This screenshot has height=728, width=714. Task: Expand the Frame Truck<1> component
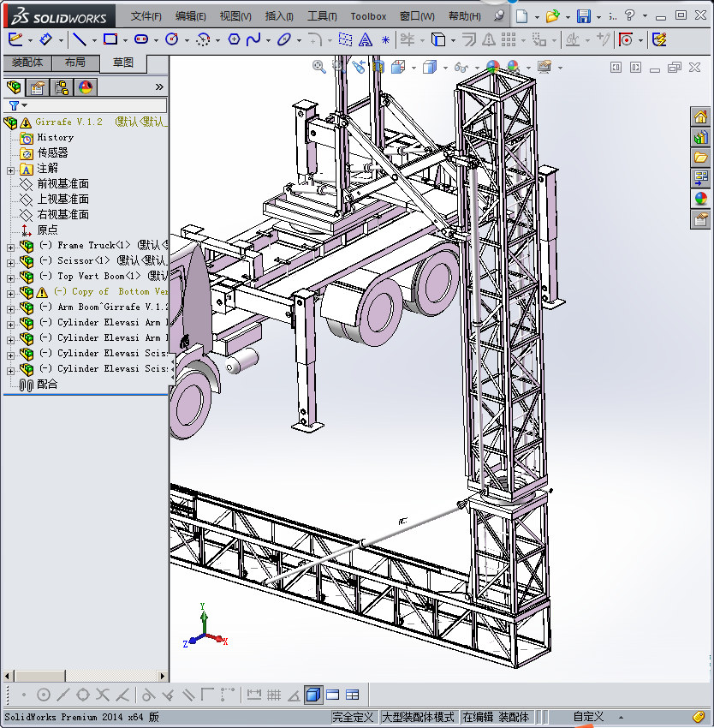[10, 248]
